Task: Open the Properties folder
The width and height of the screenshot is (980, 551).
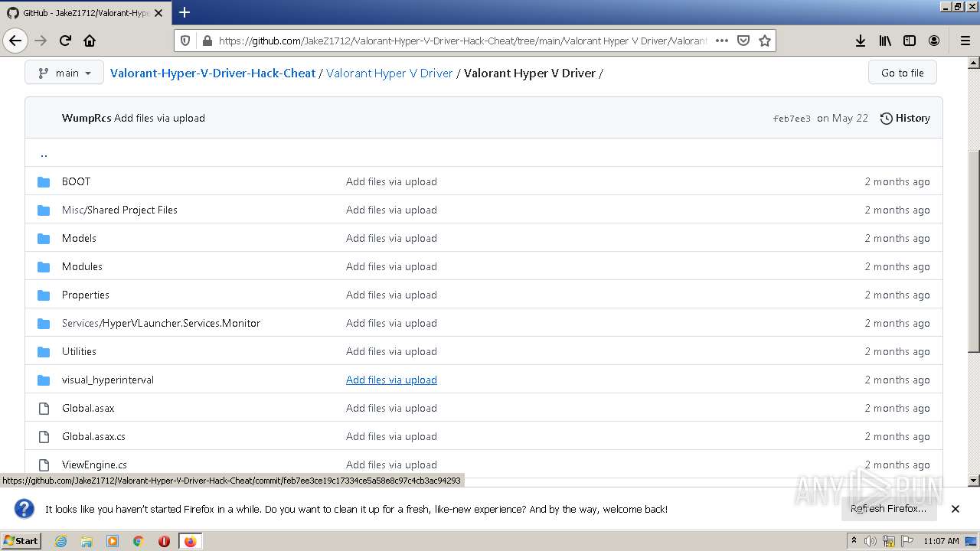Action: pos(86,295)
